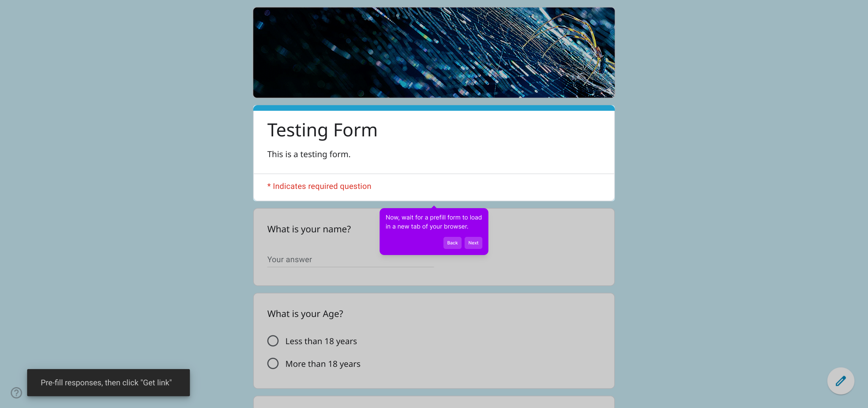The height and width of the screenshot is (408, 868).
Task: Click the partially visible card below the Age question
Action: click(434, 402)
